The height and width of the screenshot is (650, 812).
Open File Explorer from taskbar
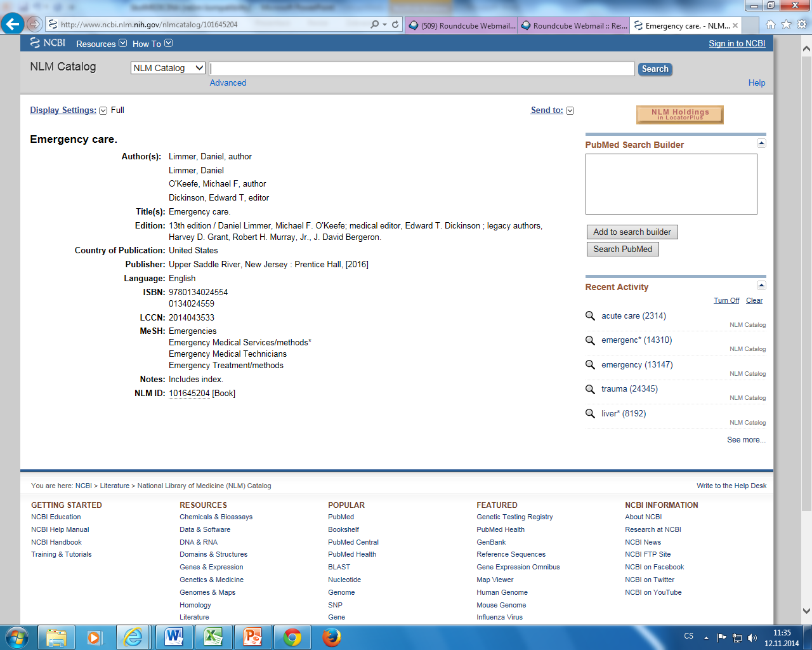[56, 637]
